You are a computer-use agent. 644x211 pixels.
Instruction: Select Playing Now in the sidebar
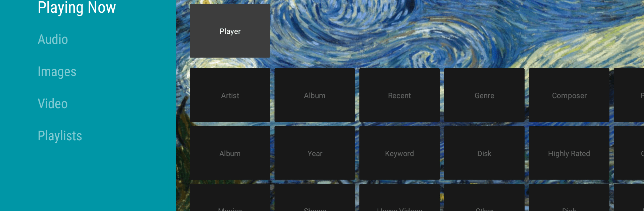(77, 8)
